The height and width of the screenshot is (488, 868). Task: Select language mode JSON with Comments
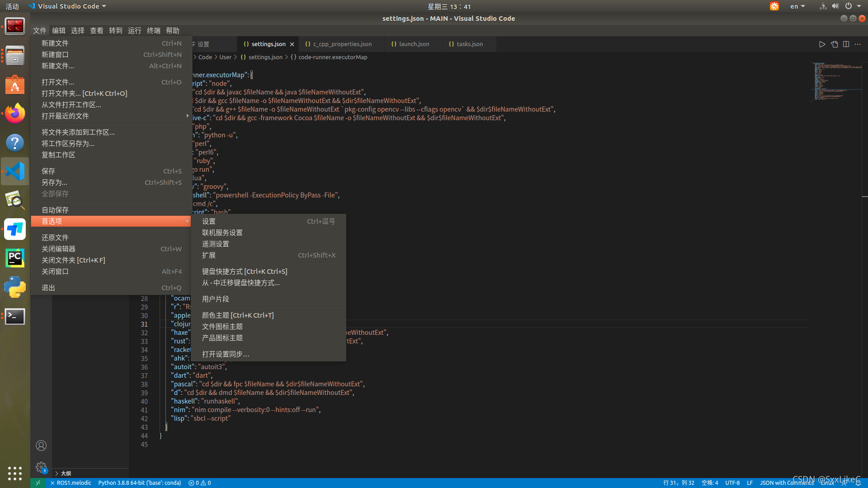click(787, 483)
